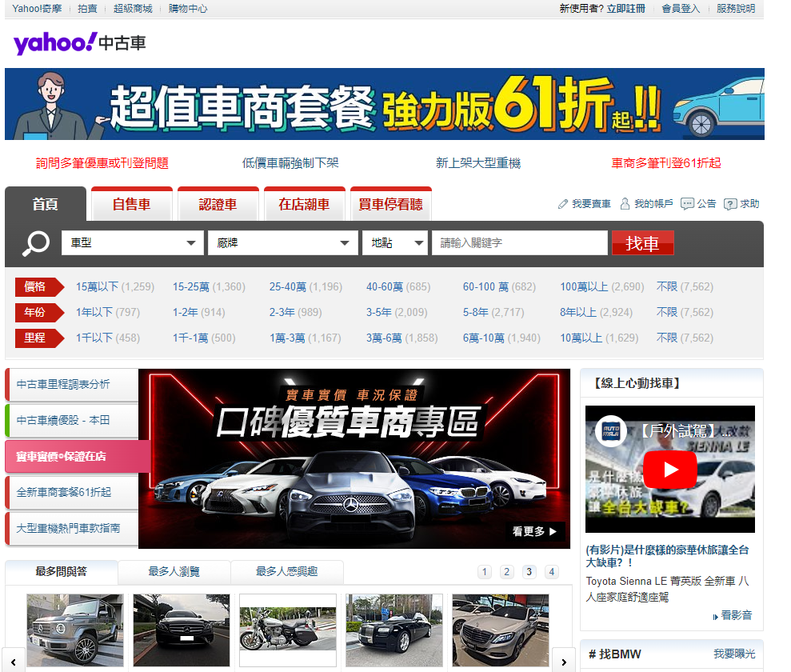This screenshot has width=791, height=672.
Task: Click the question mark 求助 icon
Action: [729, 204]
